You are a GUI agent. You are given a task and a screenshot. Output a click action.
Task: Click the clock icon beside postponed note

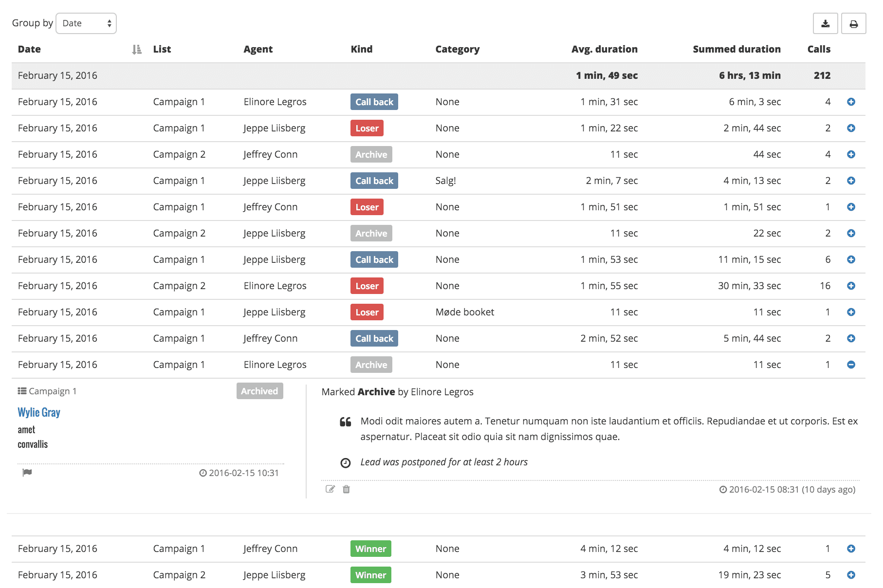(x=345, y=462)
